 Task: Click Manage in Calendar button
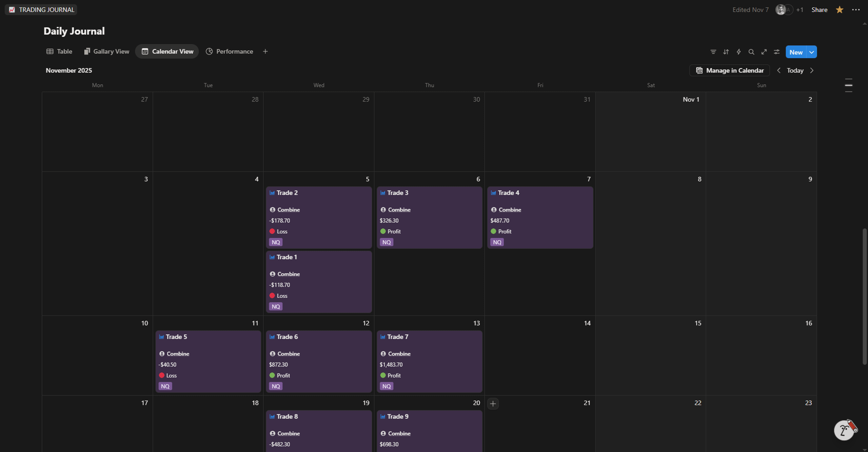coord(730,70)
